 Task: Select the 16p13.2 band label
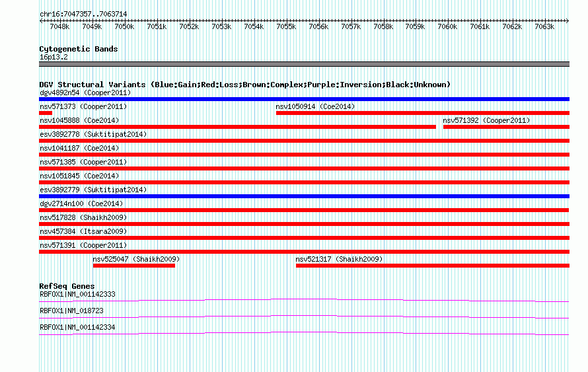point(54,57)
